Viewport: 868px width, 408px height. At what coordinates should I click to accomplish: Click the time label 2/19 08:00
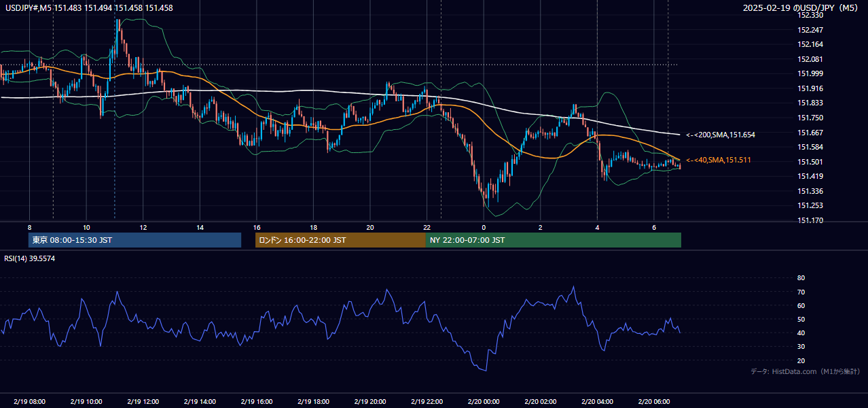(x=29, y=401)
